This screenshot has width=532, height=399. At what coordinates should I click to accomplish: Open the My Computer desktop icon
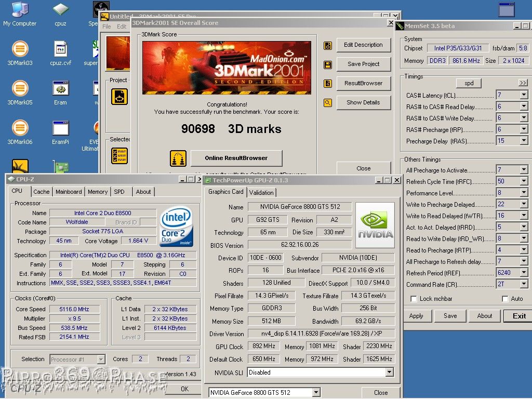[20, 14]
